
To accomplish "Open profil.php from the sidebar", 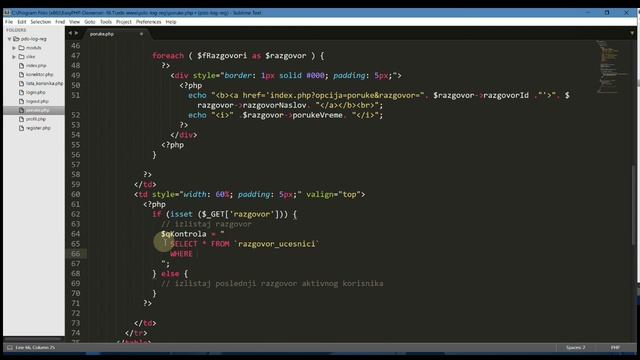I will 36,119.
